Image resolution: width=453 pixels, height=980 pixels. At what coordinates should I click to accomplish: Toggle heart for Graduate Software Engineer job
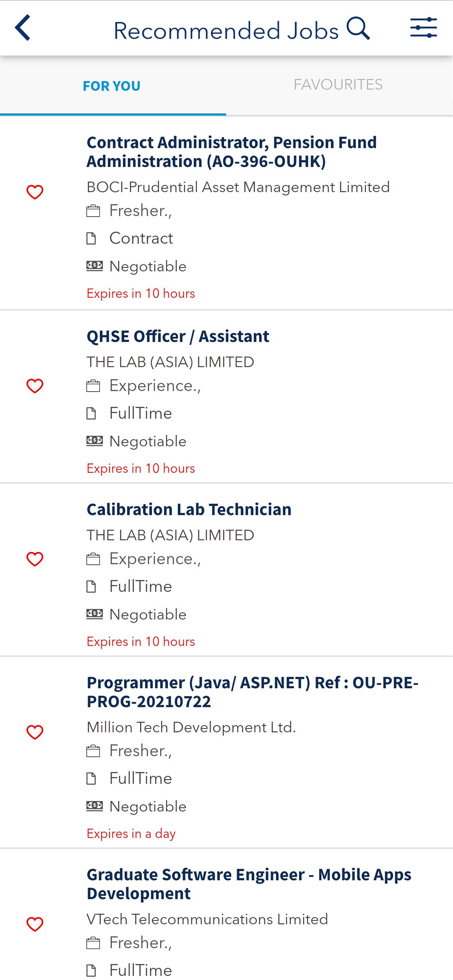35,925
